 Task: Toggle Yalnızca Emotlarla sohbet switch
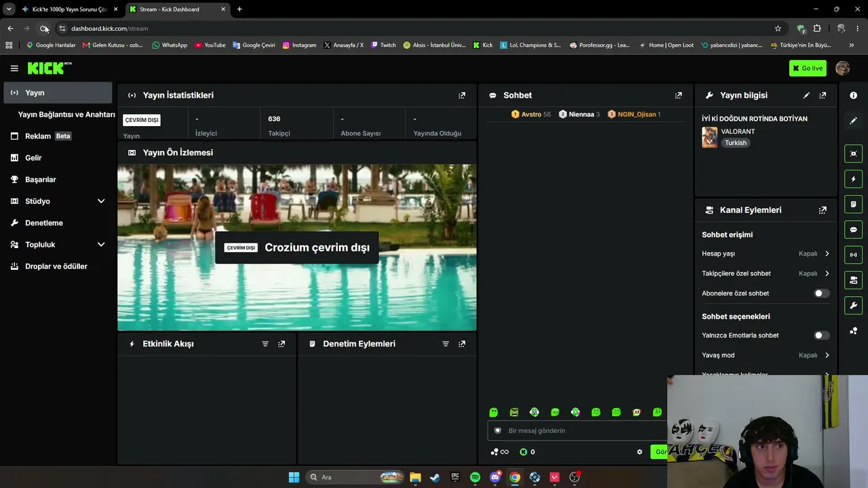point(821,335)
